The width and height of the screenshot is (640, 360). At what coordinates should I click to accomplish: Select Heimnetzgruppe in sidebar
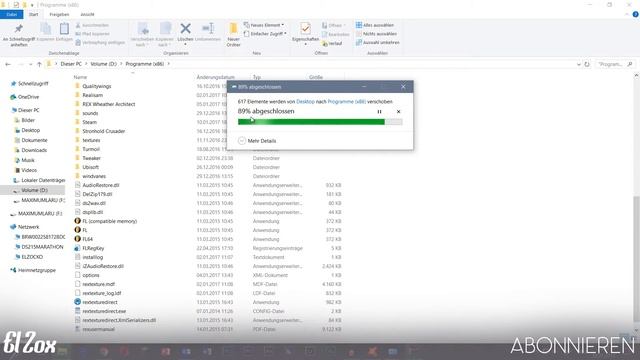click(33, 270)
